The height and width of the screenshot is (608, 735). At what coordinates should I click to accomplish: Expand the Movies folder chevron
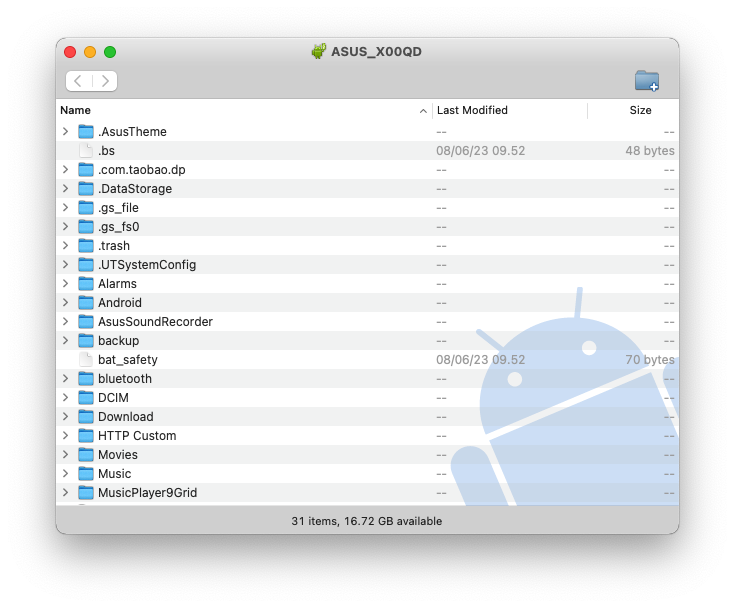[65, 455]
